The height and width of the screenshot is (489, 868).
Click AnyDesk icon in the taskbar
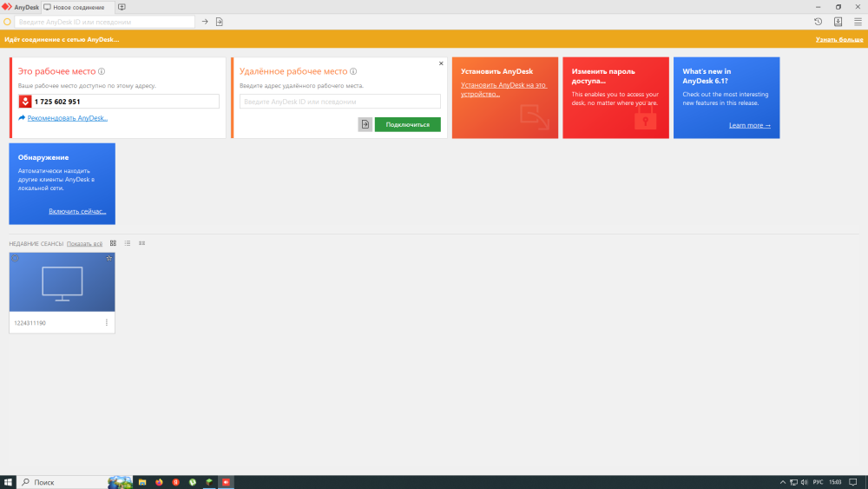coord(226,482)
